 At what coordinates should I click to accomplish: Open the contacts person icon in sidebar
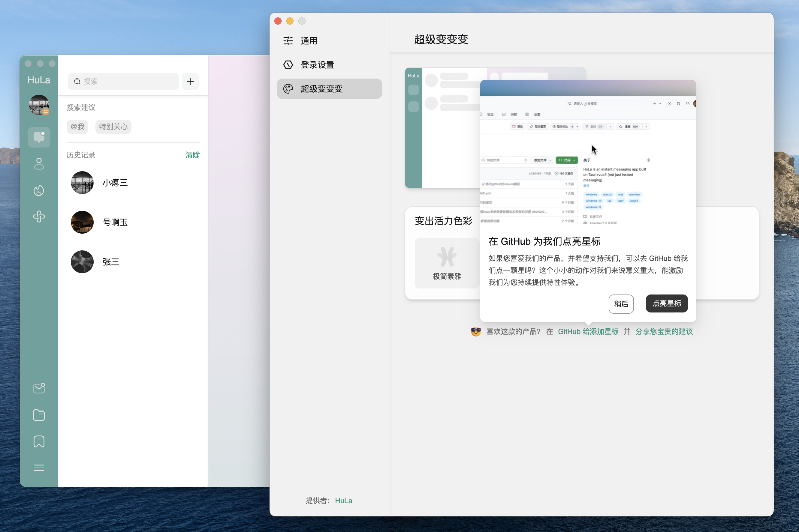(x=39, y=163)
